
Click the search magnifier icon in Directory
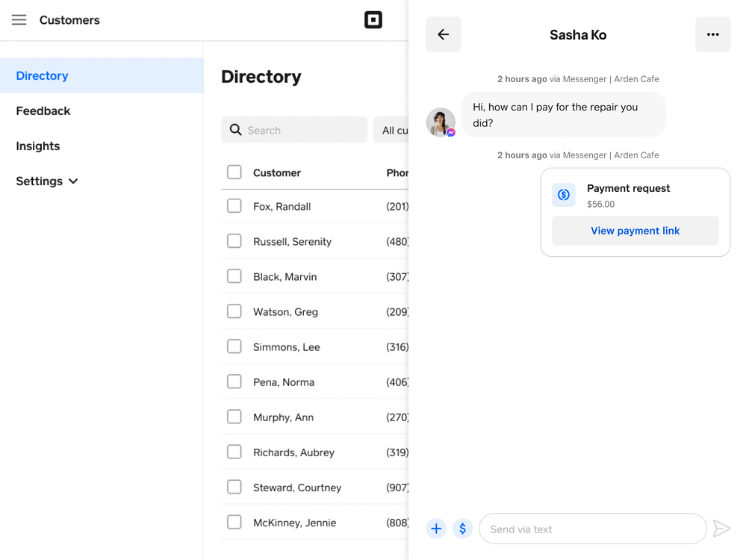click(234, 130)
